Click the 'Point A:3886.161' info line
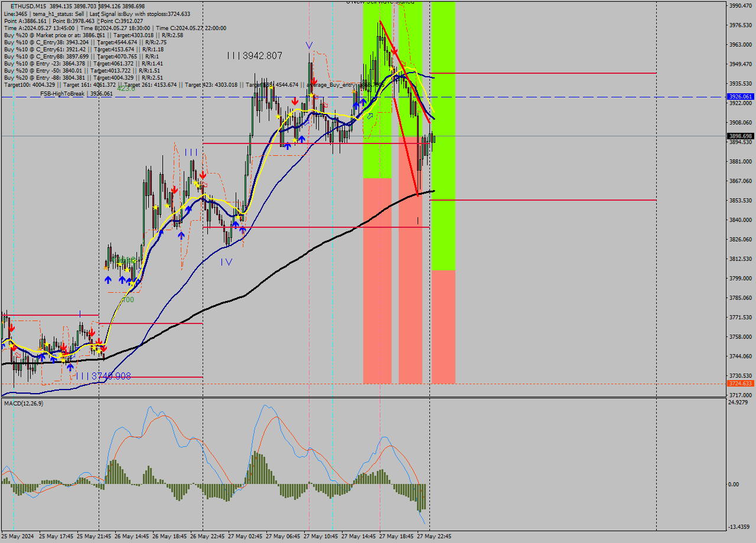The width and height of the screenshot is (756, 543). tap(73, 21)
